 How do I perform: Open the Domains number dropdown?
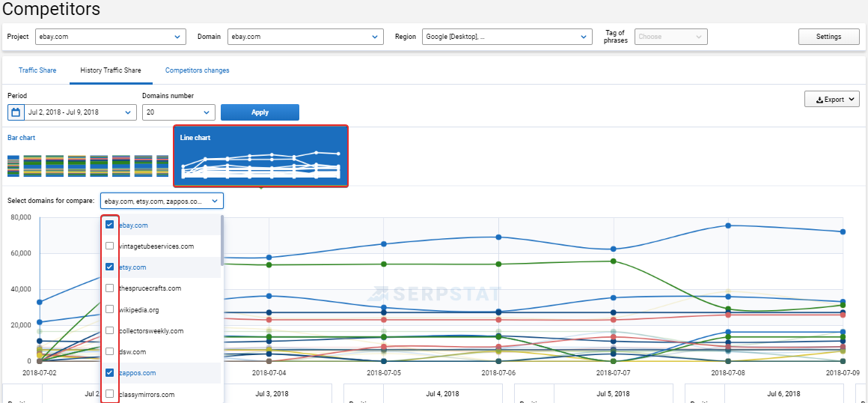point(179,112)
